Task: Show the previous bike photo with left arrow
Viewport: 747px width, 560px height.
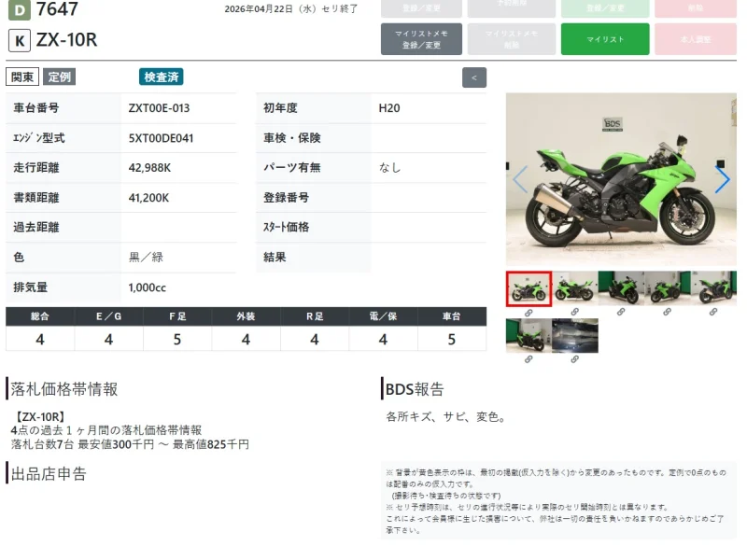Action: coord(520,179)
